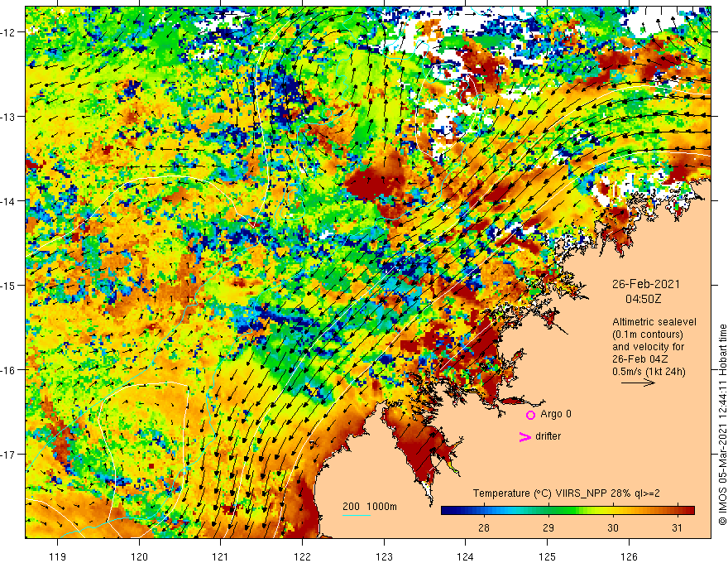Click the latitude axis label -12

pyautogui.click(x=8, y=32)
